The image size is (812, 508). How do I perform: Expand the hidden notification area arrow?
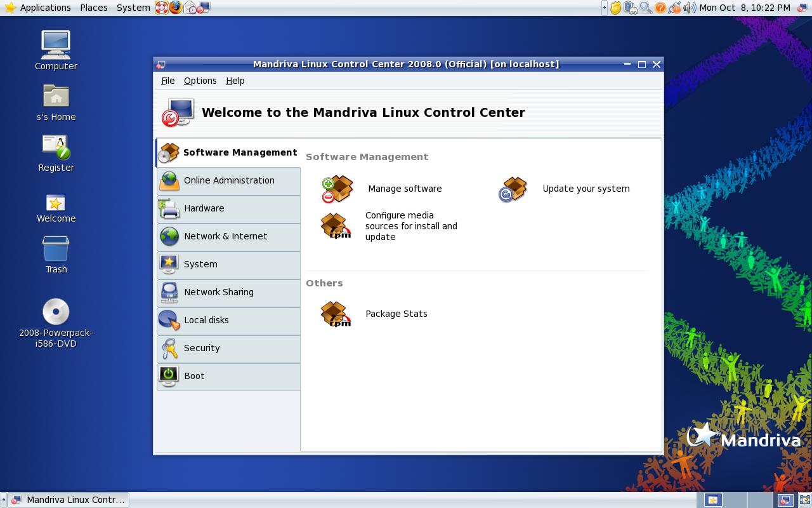pos(605,8)
